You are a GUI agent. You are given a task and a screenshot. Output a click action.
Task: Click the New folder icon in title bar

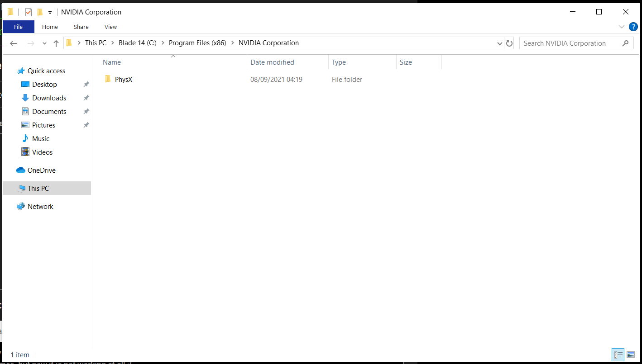40,12
